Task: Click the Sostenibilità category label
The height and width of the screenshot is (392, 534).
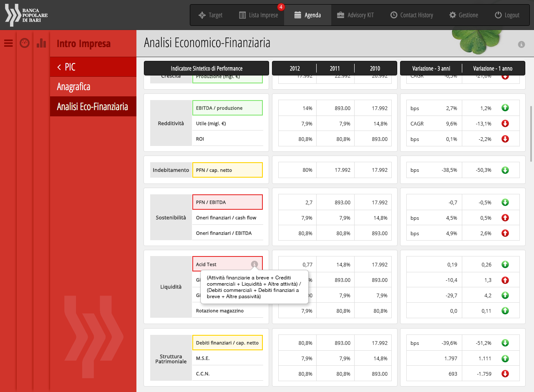Action: (x=171, y=218)
